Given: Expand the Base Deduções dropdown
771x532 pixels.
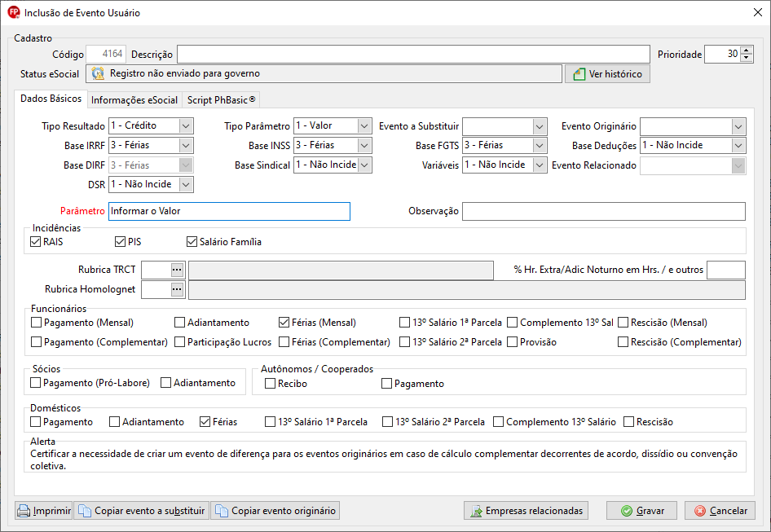Looking at the screenshot, I should (738, 146).
